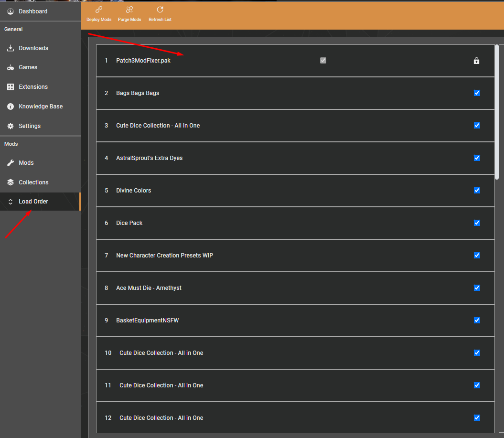The width and height of the screenshot is (504, 438).
Task: Select New Character Creation Presets WIP name
Action: pyautogui.click(x=164, y=255)
